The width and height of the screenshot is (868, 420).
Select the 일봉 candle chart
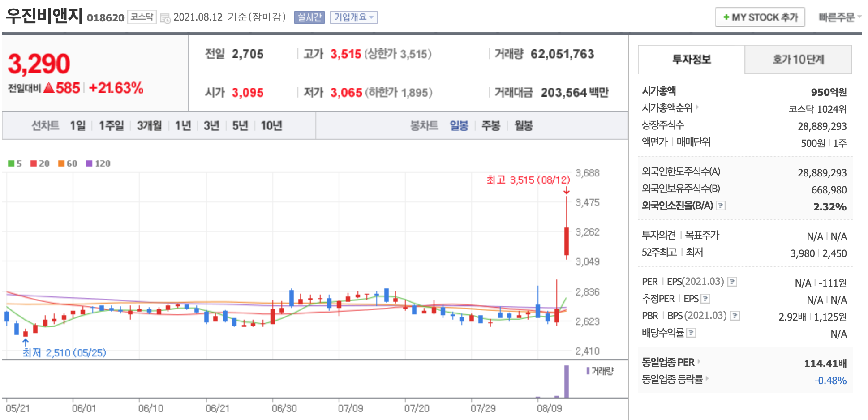[x=459, y=126]
